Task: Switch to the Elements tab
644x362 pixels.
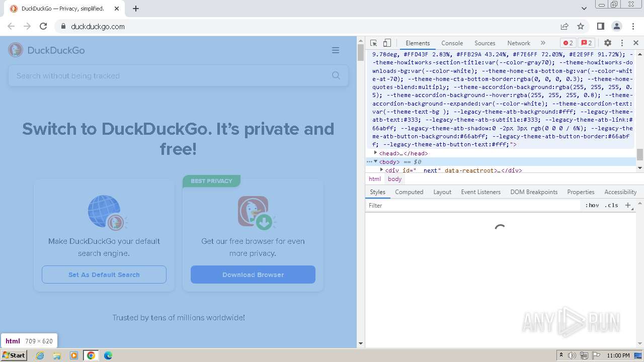Action: (x=418, y=43)
